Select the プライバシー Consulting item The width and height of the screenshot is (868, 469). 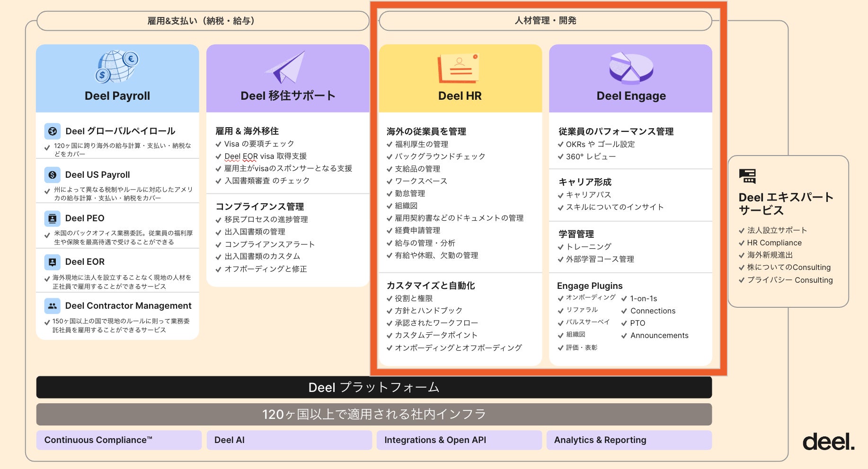790,280
